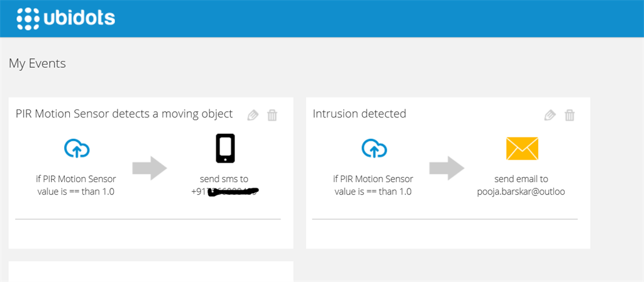Click the Ubidots brand name text
Screen dimensions: 644x282
[79, 18]
